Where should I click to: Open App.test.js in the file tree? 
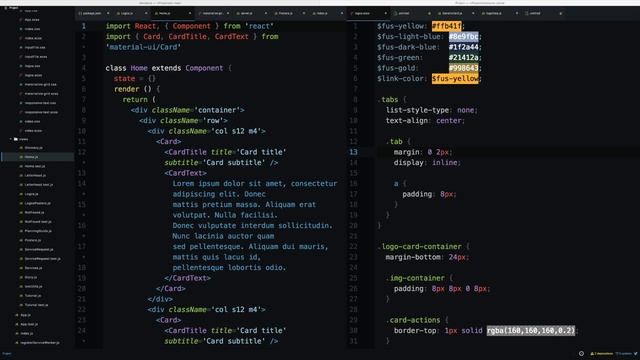pos(29,324)
